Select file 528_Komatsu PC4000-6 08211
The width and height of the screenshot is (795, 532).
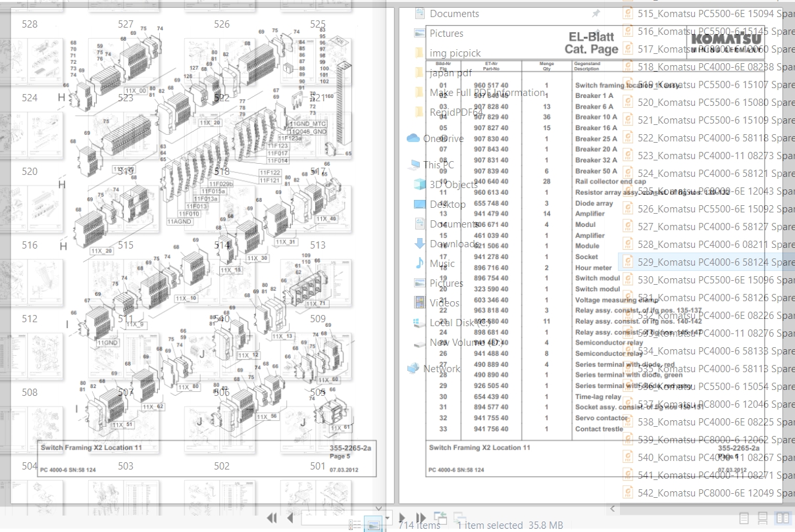[x=716, y=244]
